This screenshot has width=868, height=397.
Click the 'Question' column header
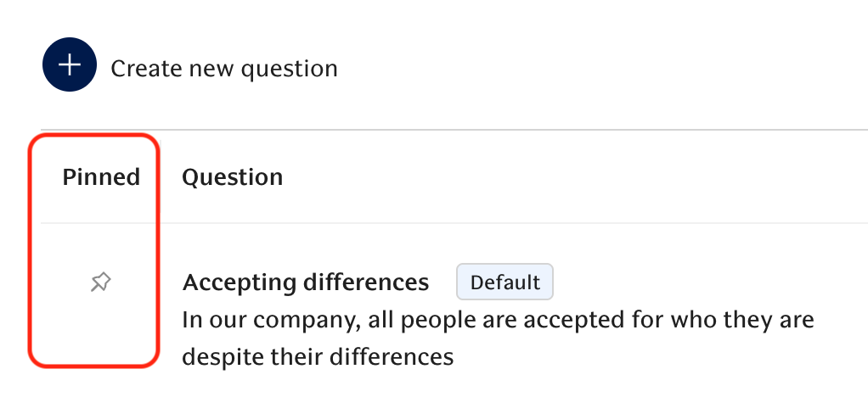coord(232,177)
